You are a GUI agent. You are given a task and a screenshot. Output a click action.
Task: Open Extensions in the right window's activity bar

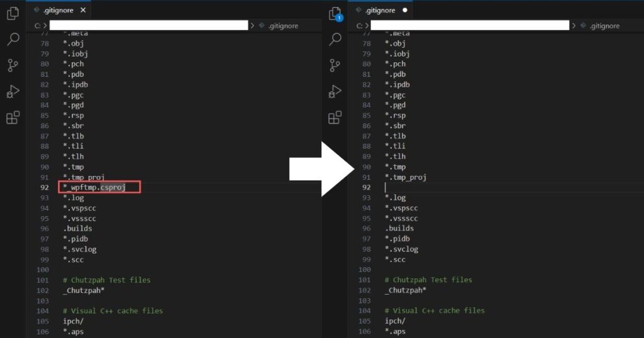pos(335,117)
